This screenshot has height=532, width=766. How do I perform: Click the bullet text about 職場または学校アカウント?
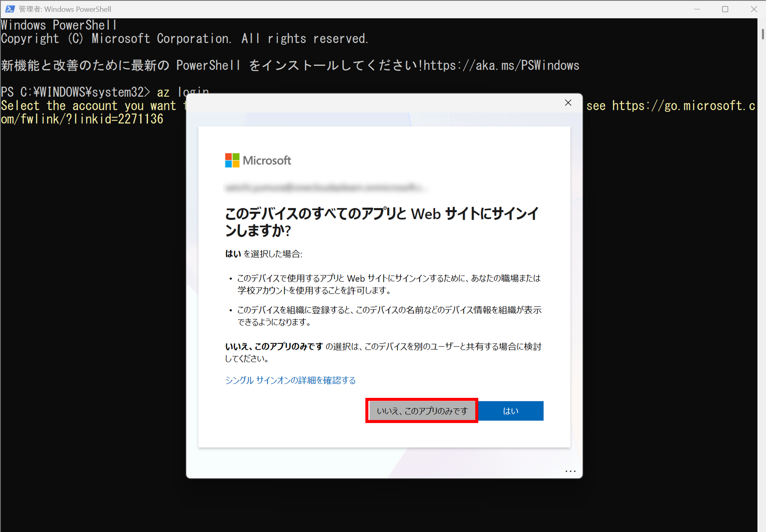389,284
